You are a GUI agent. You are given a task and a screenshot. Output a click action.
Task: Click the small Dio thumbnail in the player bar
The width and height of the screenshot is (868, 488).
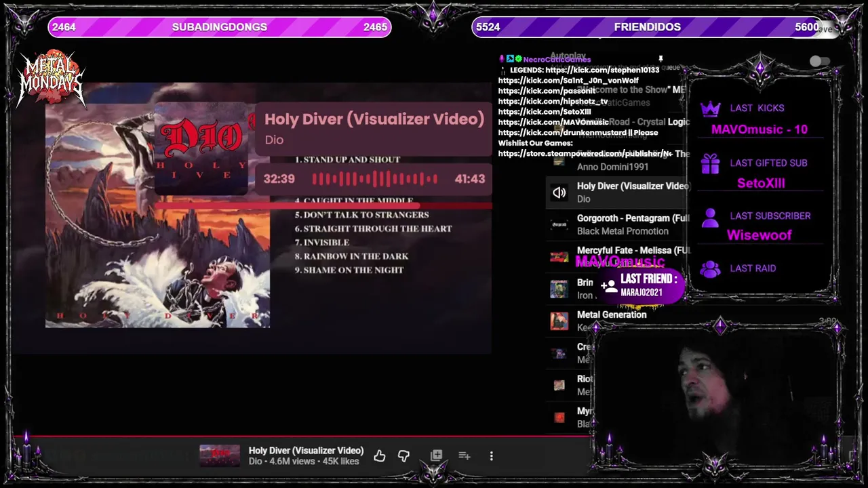pos(219,455)
